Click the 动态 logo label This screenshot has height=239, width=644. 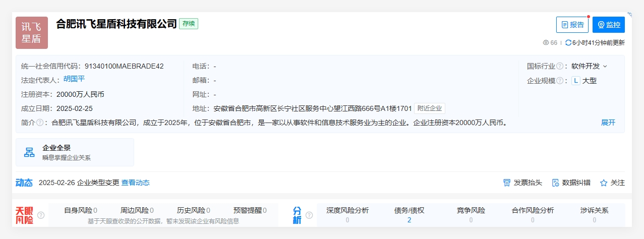tap(24, 183)
